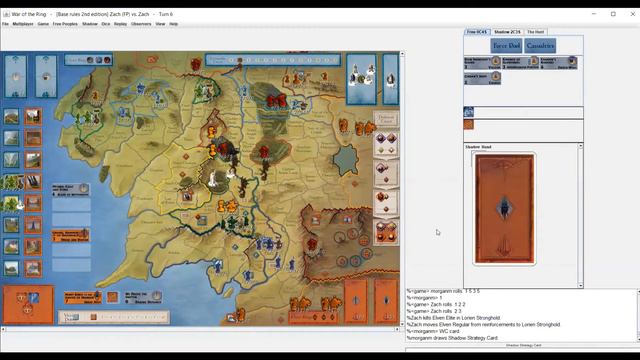
Task: Select the orange card played on the sea
Action: pos(71,236)
